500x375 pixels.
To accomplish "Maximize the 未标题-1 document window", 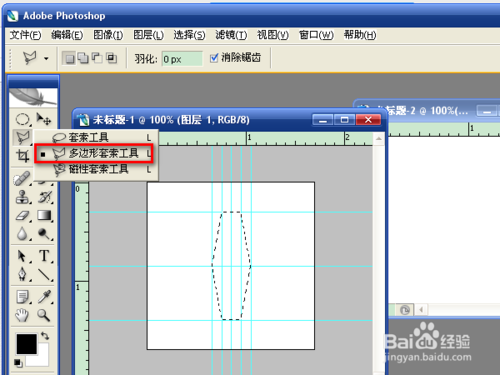I will 345,120.
